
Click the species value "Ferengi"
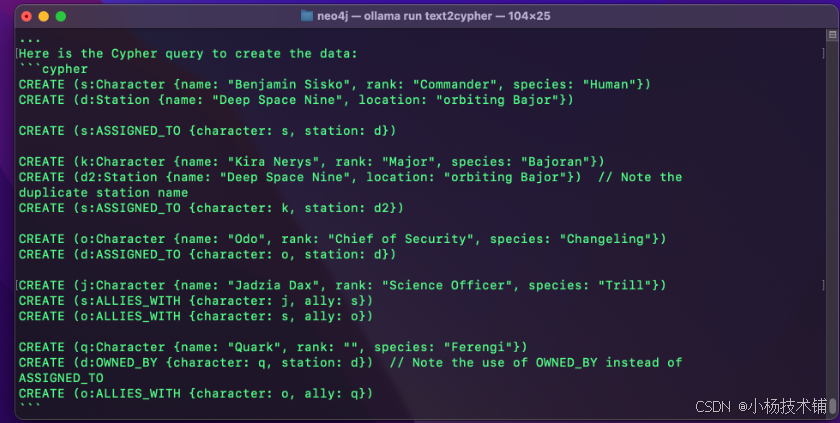(478, 348)
